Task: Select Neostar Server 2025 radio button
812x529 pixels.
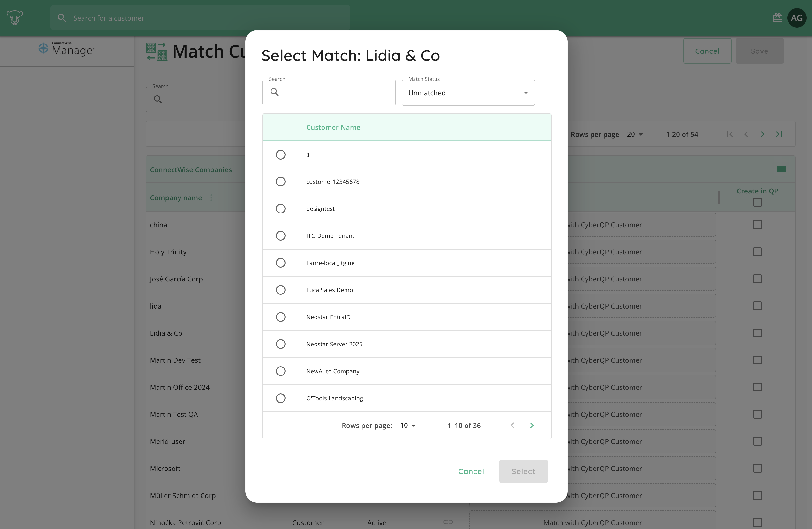Action: pyautogui.click(x=280, y=344)
